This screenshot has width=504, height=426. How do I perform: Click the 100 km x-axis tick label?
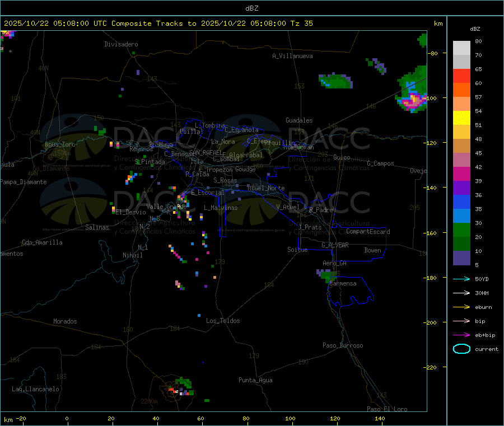click(290, 418)
